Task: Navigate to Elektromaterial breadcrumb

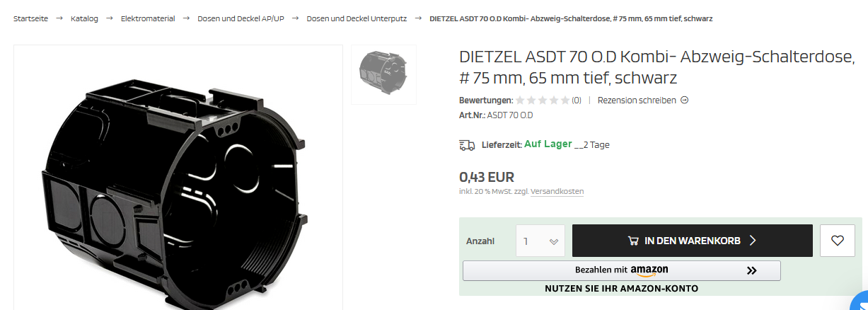Action: (148, 18)
